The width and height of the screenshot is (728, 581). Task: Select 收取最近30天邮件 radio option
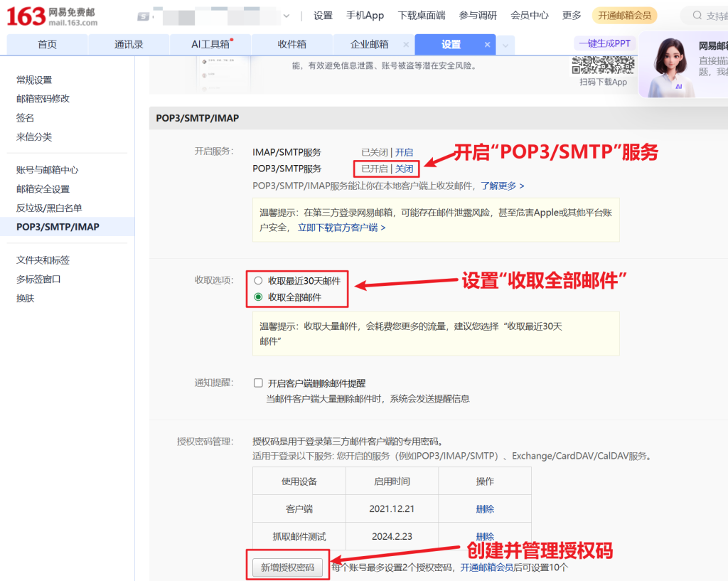pyautogui.click(x=259, y=280)
